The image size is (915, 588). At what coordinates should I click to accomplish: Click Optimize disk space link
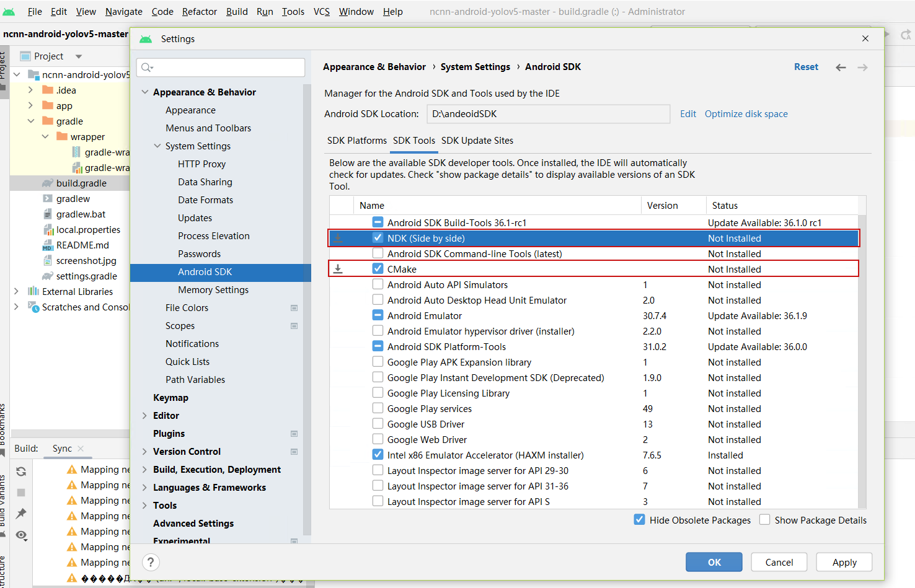tap(746, 114)
